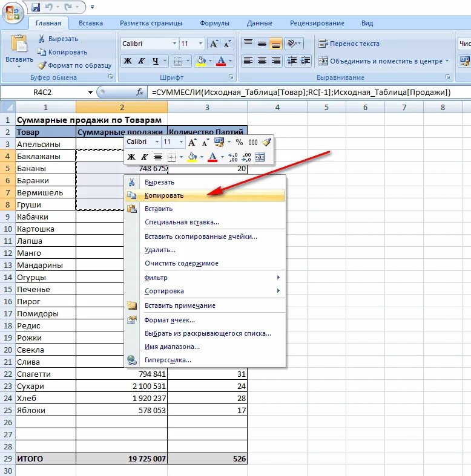This screenshot has height=476, width=471.
Task: Expand the Name Box R4C2 dropdown
Action: [x=90, y=93]
